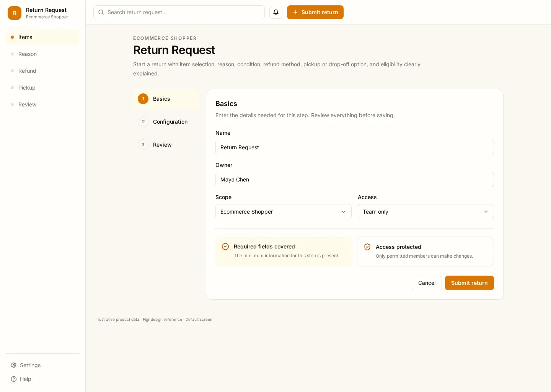Click the Name input field
The height and width of the screenshot is (392, 551).
tap(355, 147)
